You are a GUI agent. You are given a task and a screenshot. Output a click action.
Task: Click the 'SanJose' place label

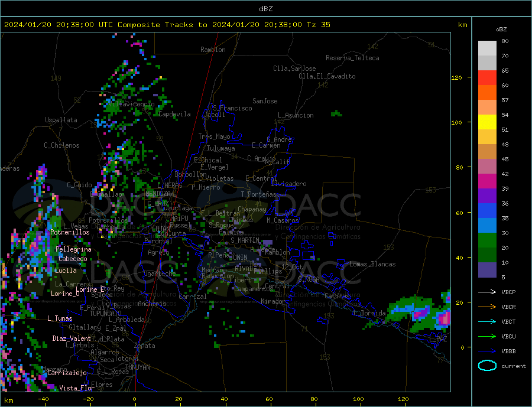click(x=265, y=101)
